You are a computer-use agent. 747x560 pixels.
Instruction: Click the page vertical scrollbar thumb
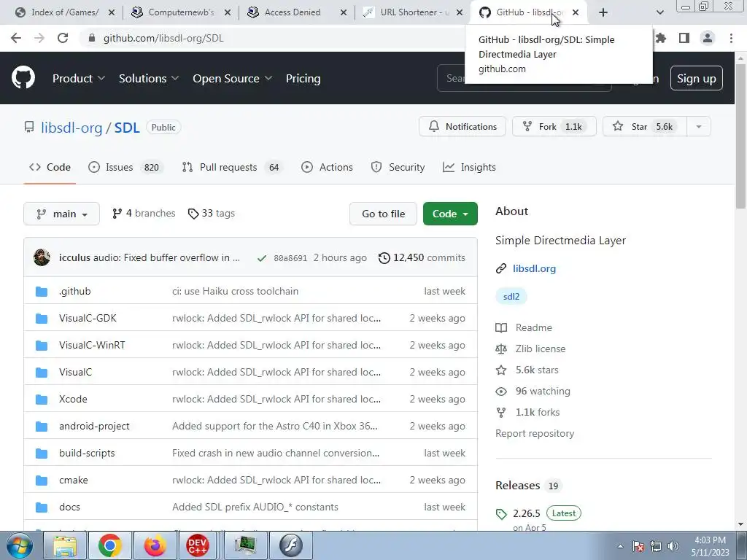tap(740, 136)
